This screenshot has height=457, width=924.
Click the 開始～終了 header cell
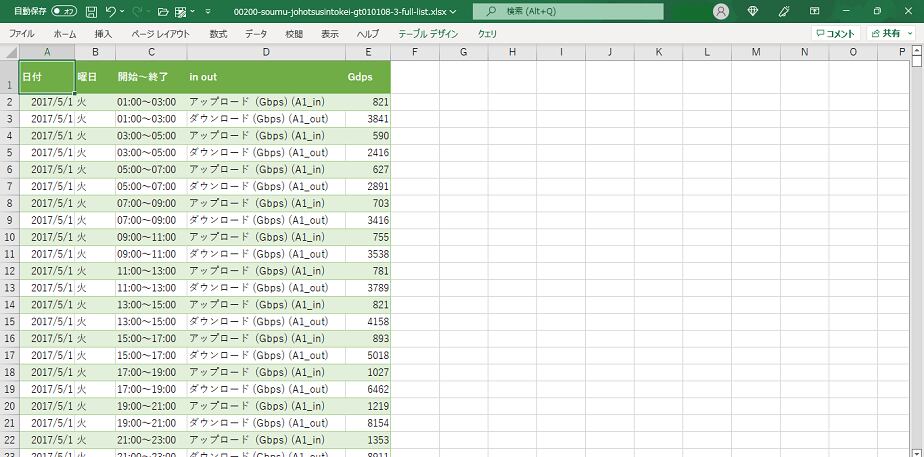(151, 77)
